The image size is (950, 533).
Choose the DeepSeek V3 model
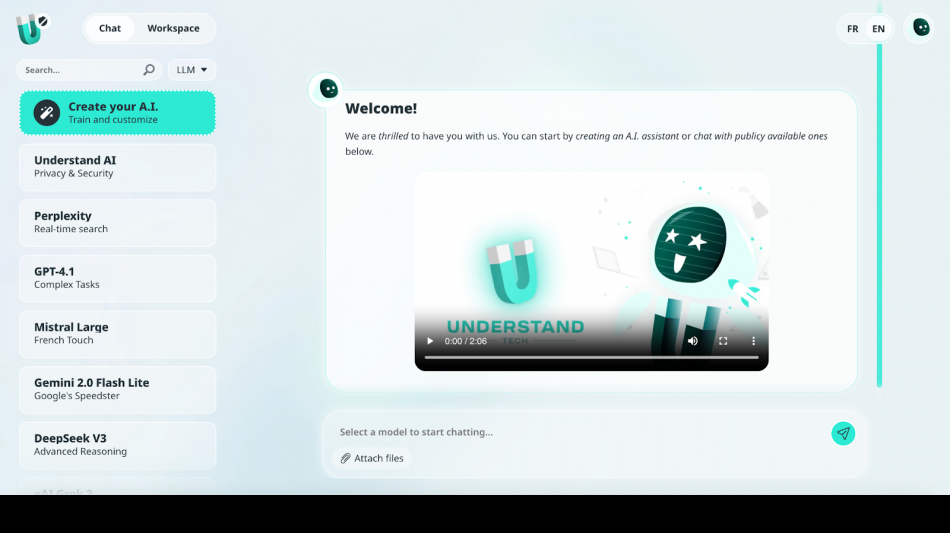click(x=118, y=445)
